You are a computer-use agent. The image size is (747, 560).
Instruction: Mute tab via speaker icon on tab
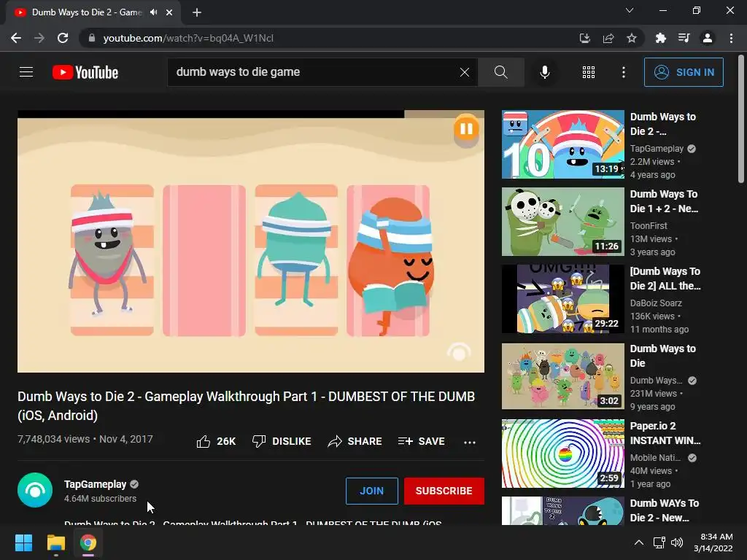(x=153, y=12)
